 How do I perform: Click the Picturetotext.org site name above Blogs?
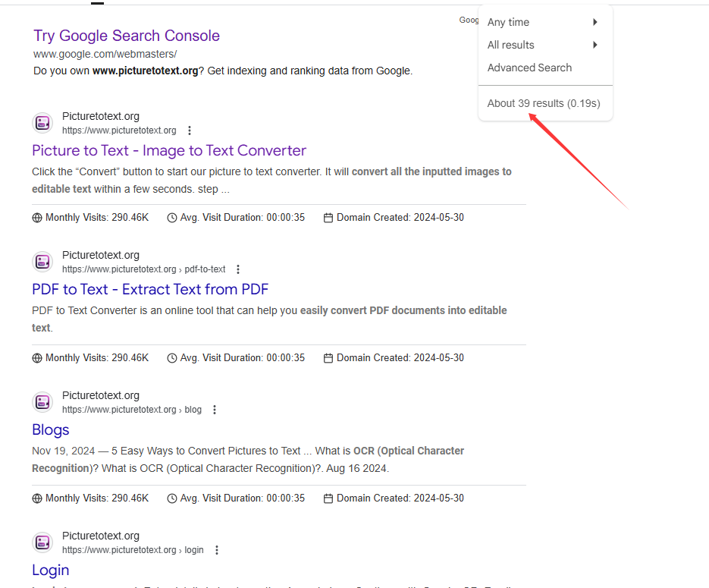[101, 396]
